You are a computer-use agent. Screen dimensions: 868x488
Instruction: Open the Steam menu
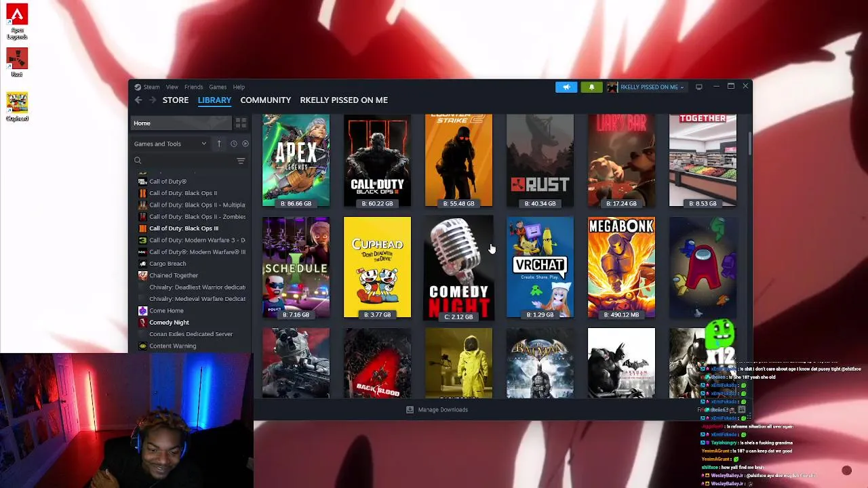point(151,87)
